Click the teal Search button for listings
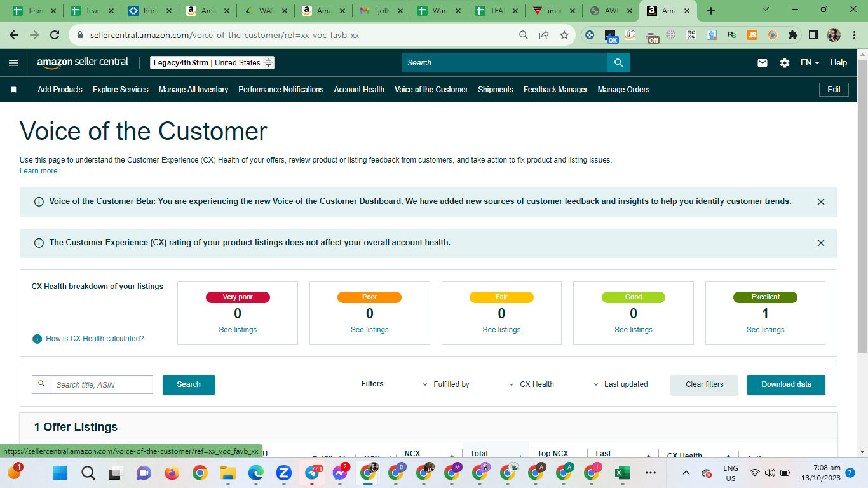868x488 pixels. coord(189,384)
